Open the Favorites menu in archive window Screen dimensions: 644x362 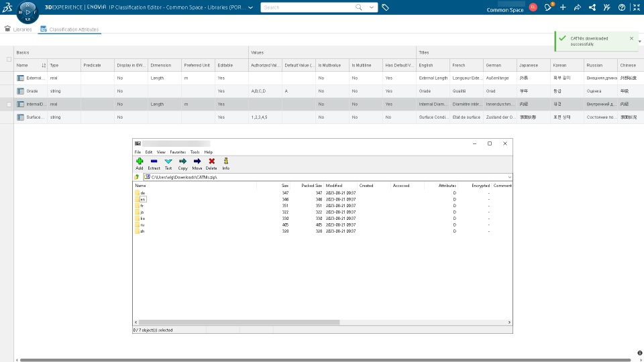pos(178,152)
